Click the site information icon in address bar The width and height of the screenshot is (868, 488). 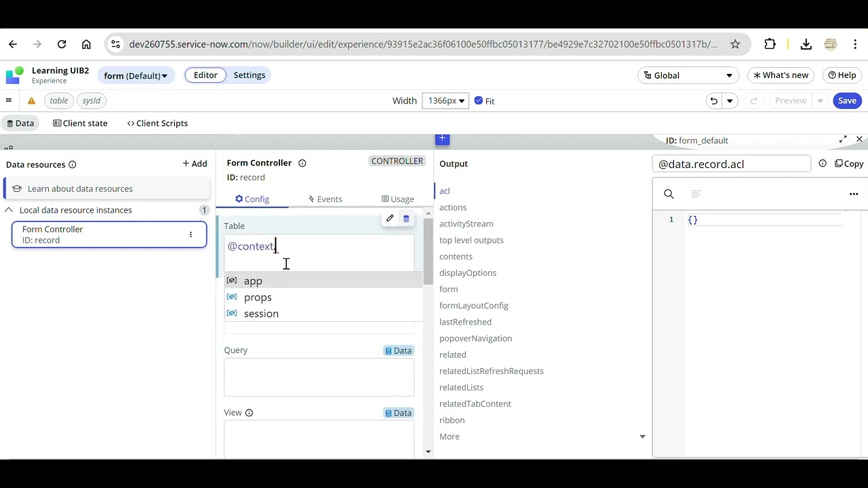click(x=116, y=44)
